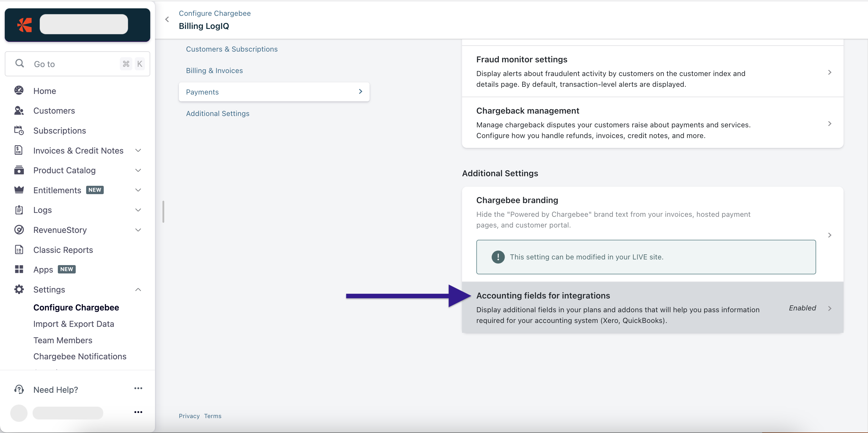868x433 pixels.
Task: Click the NEW badge beside Apps
Action: coord(66,269)
